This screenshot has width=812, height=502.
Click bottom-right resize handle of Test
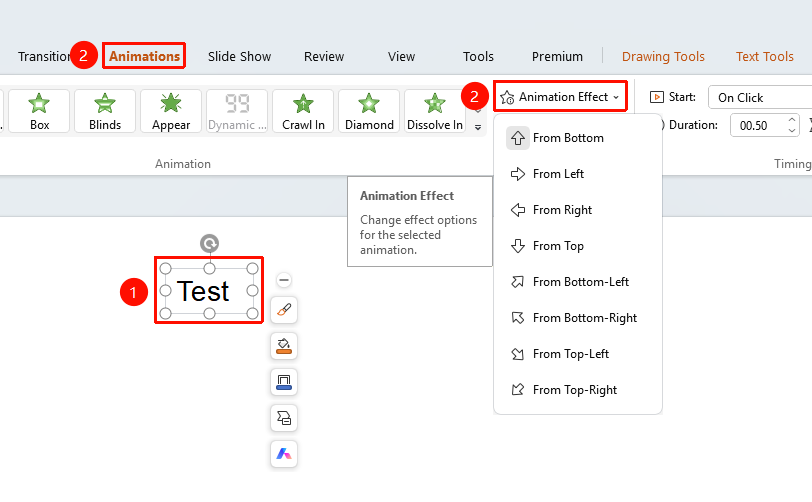(252, 313)
